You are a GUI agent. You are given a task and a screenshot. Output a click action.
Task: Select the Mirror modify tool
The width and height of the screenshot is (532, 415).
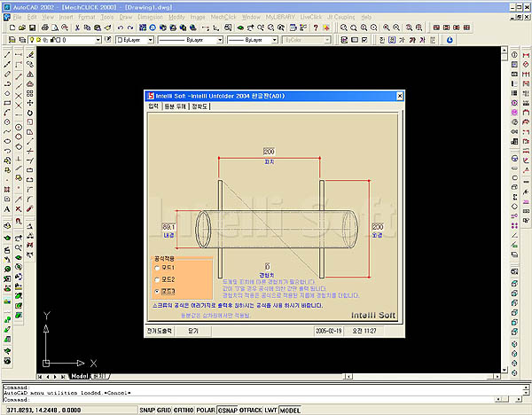tap(30, 74)
